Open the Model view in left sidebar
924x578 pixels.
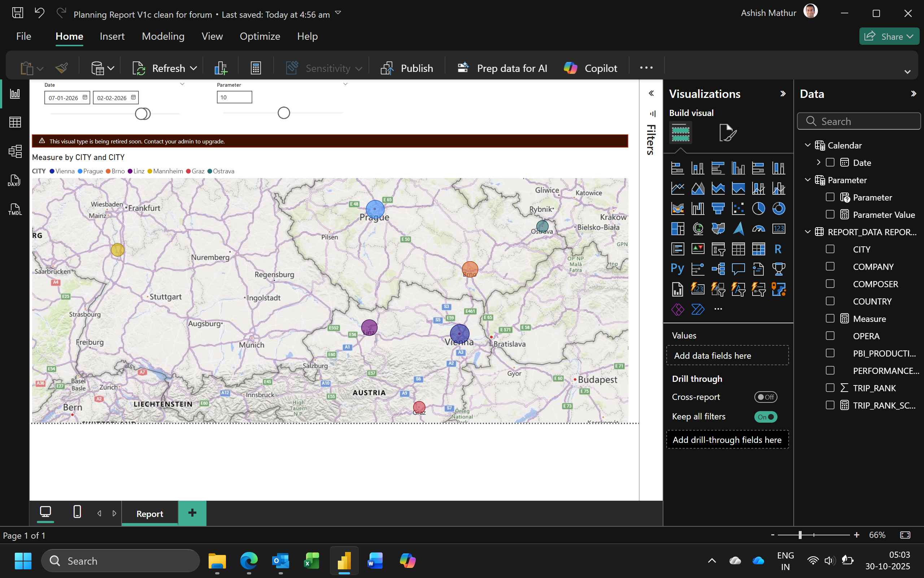point(15,151)
